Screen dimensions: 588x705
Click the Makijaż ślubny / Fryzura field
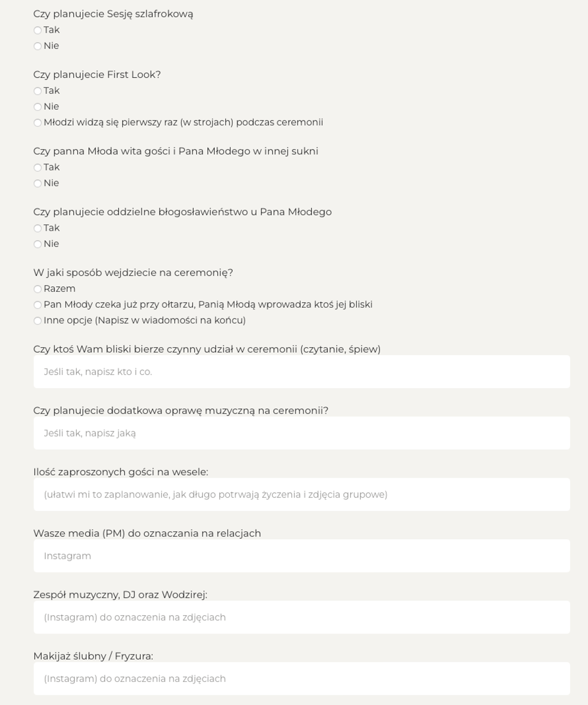tap(302, 679)
